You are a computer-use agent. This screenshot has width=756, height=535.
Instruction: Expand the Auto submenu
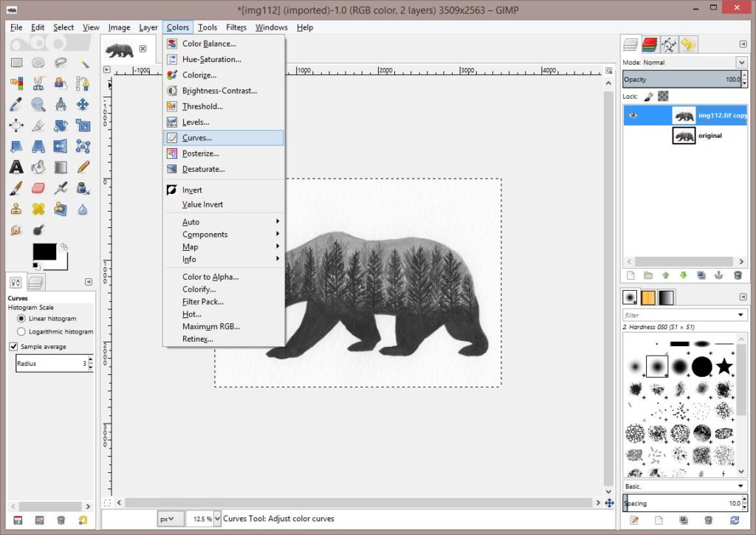[224, 221]
